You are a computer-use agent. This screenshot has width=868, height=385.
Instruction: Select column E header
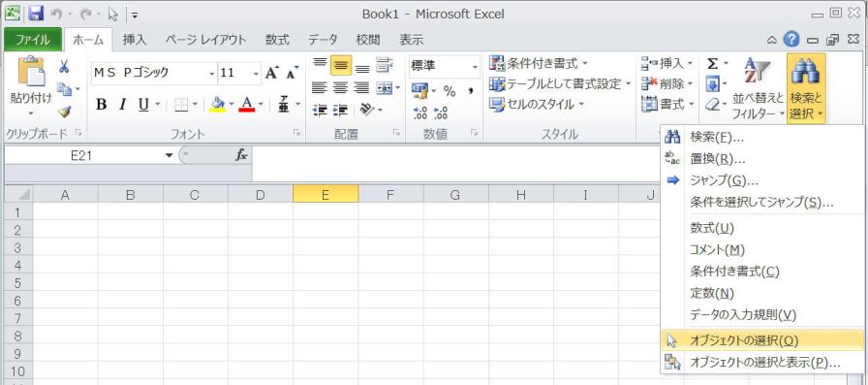(325, 194)
